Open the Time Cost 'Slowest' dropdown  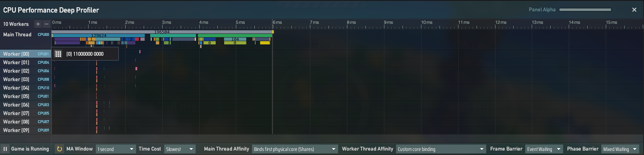pos(180,149)
